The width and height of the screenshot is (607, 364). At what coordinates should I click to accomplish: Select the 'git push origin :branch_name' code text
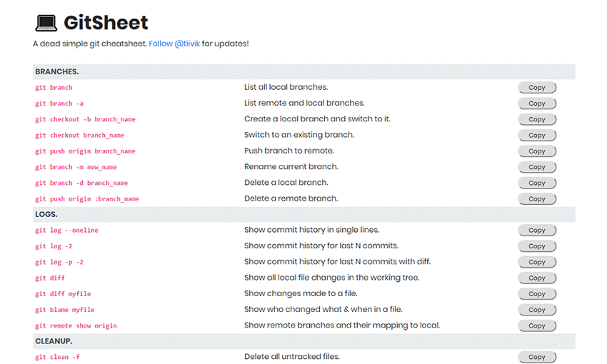[x=86, y=199]
